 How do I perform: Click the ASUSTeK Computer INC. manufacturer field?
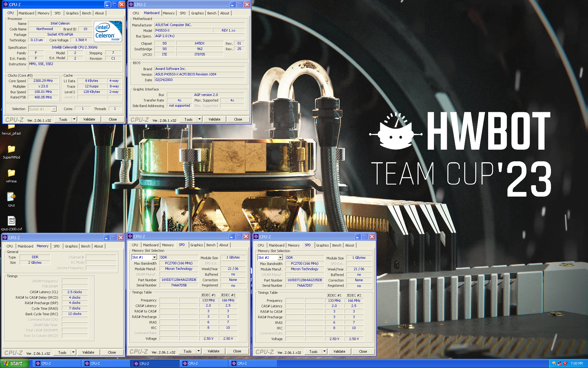click(199, 25)
